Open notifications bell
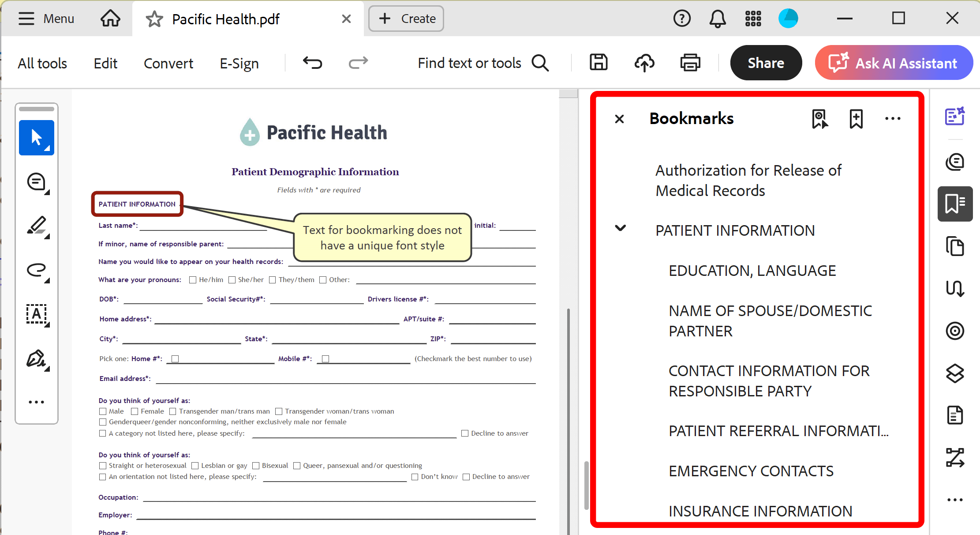 [x=718, y=19]
